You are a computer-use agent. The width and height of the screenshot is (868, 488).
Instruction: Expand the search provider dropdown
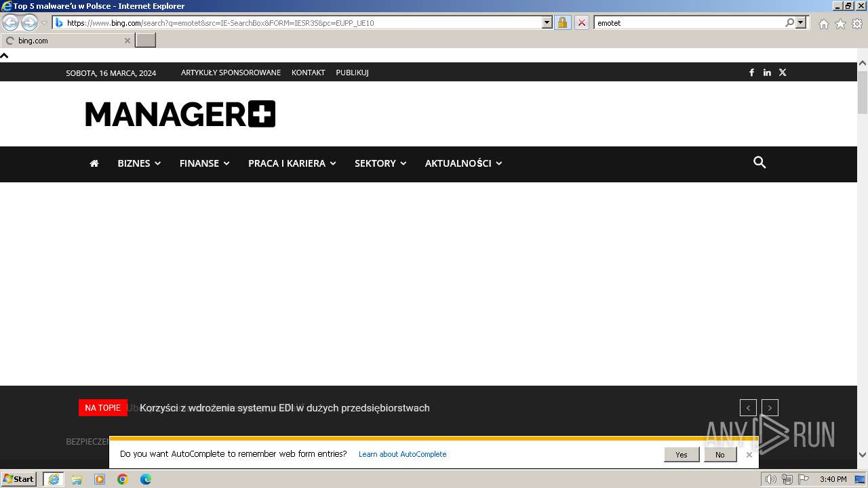tap(801, 22)
